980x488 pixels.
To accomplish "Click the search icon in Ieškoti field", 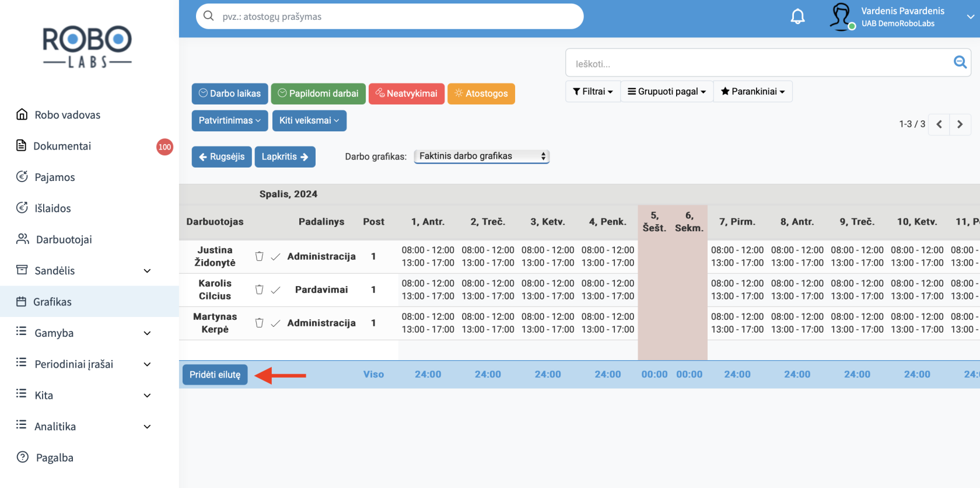I will 960,62.
